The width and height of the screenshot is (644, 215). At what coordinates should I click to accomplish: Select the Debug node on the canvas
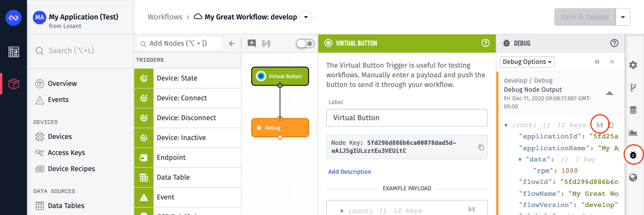point(280,128)
